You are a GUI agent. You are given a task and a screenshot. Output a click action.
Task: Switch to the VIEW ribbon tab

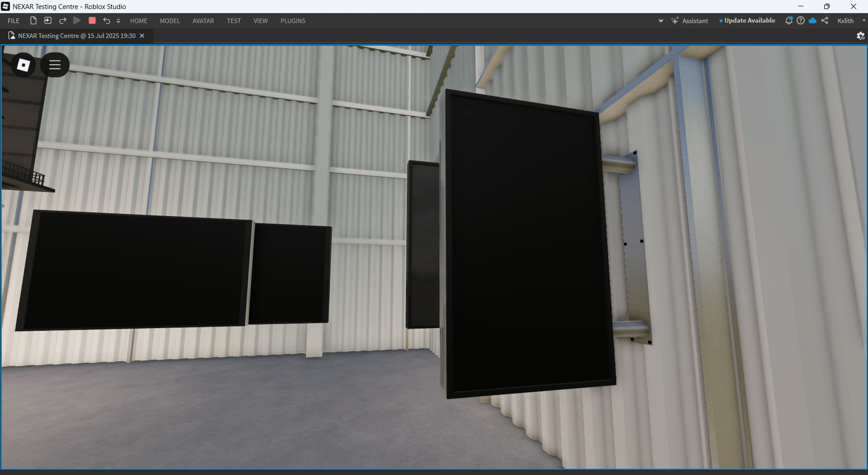click(x=260, y=21)
